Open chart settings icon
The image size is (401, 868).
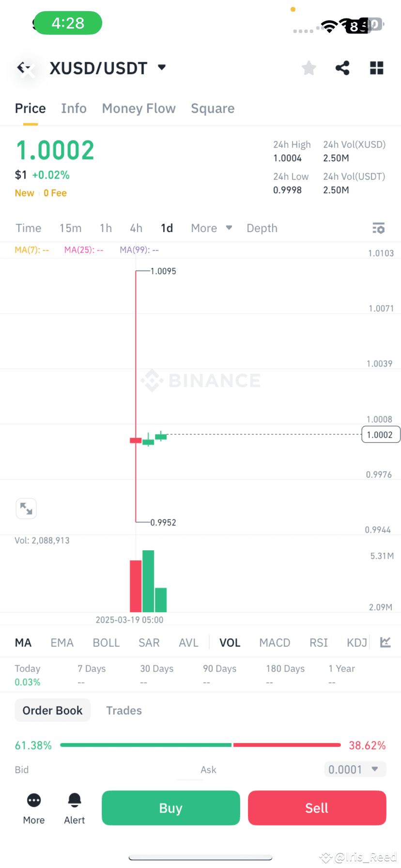(x=378, y=228)
